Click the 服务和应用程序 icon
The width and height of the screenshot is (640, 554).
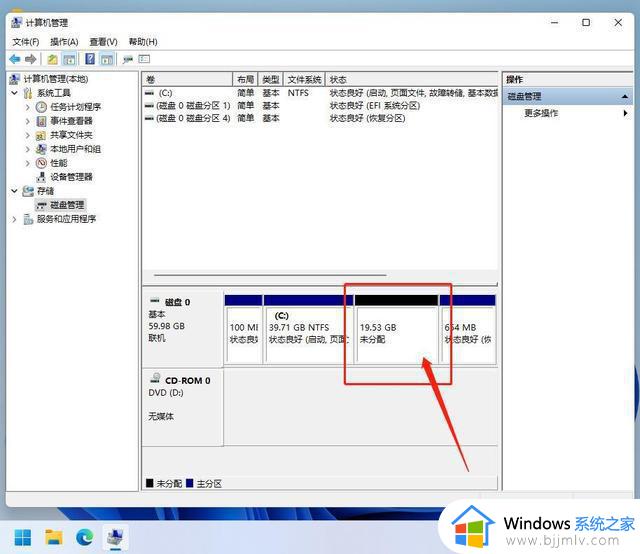(x=28, y=219)
